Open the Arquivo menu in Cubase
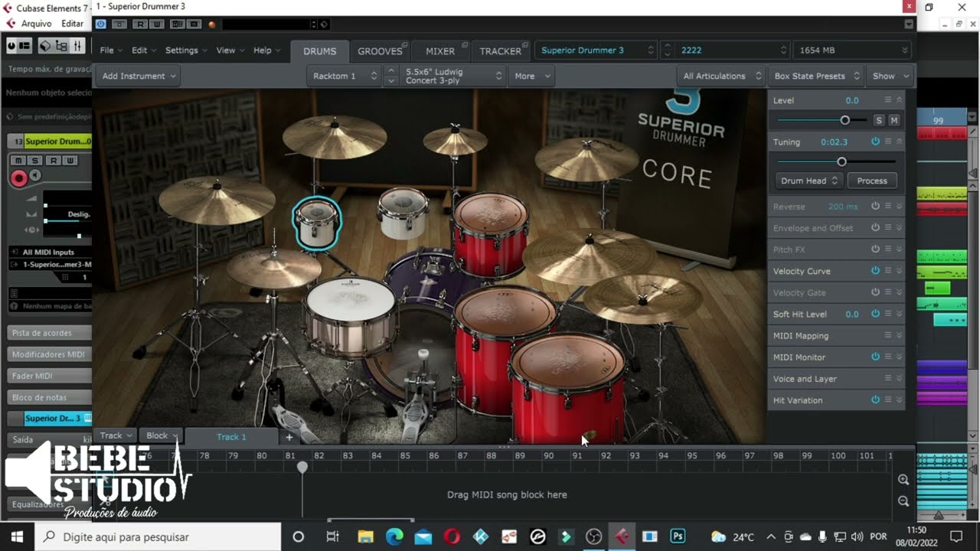This screenshot has width=980, height=551. (x=37, y=24)
